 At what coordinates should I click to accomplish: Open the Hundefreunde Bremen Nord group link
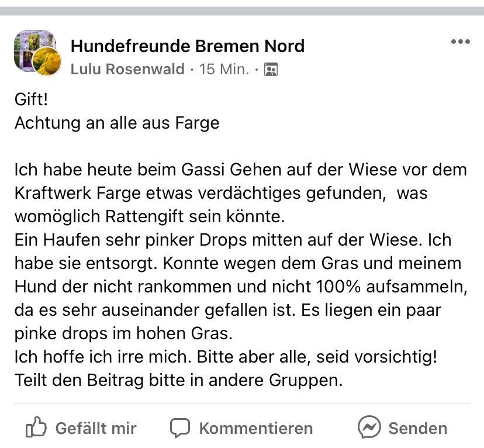[x=187, y=46]
